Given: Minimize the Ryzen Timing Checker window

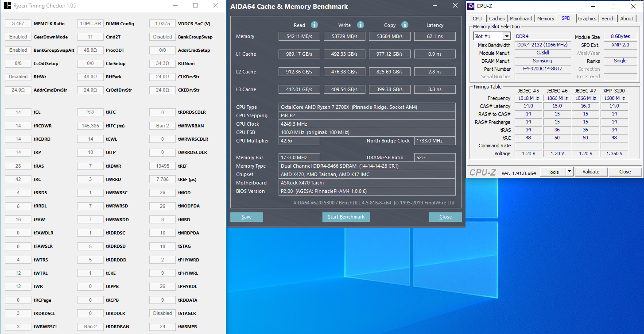Looking at the screenshot, I should click(x=175, y=6).
